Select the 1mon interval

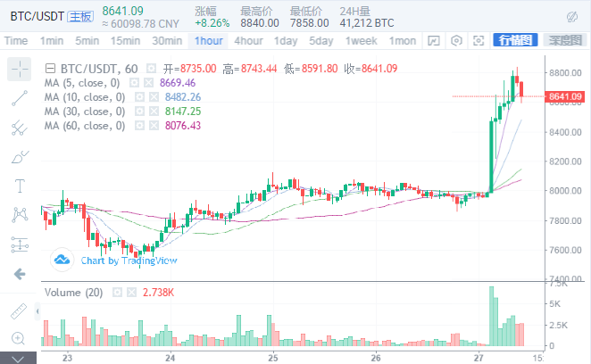[x=403, y=41]
